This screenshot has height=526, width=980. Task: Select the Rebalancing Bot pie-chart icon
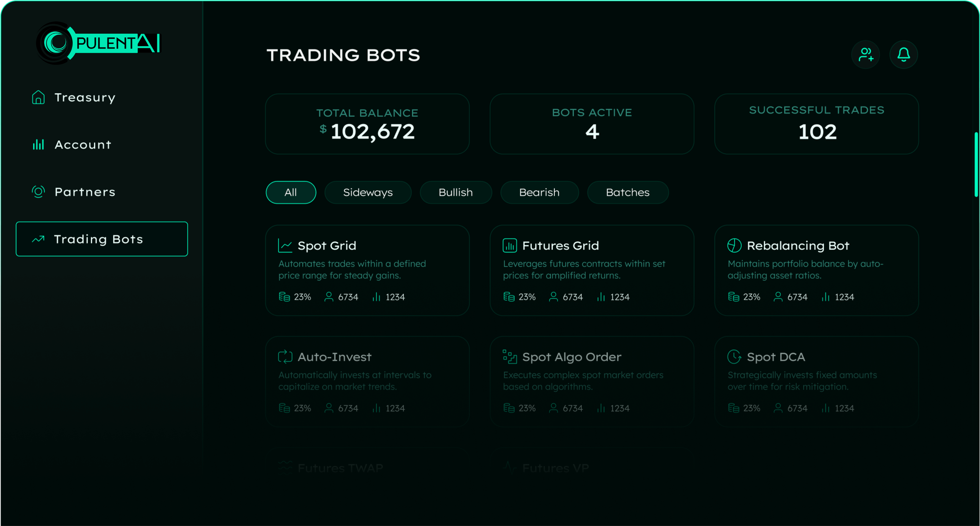click(x=734, y=245)
